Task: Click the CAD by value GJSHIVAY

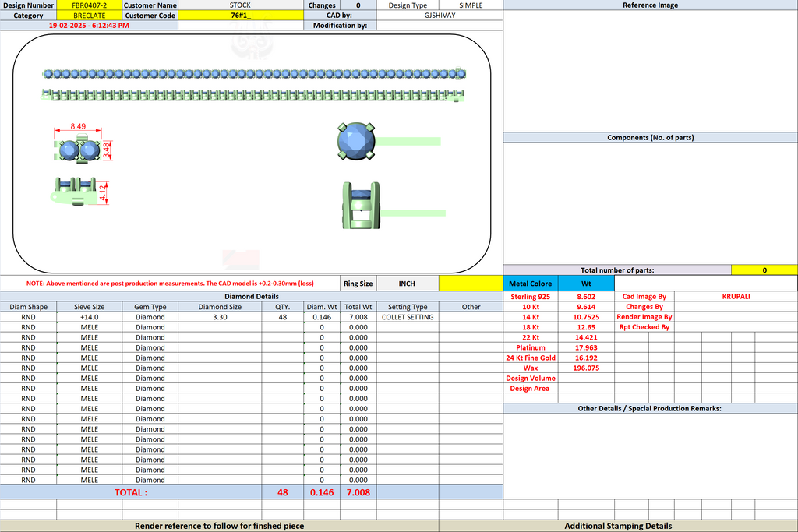Action: 440,16
